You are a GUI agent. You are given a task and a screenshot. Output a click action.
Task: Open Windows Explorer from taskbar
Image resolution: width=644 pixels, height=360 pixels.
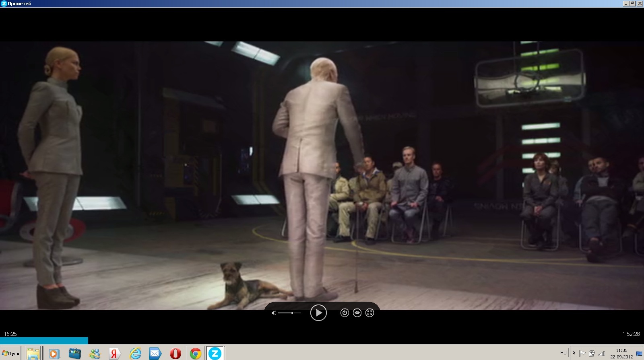click(x=33, y=354)
